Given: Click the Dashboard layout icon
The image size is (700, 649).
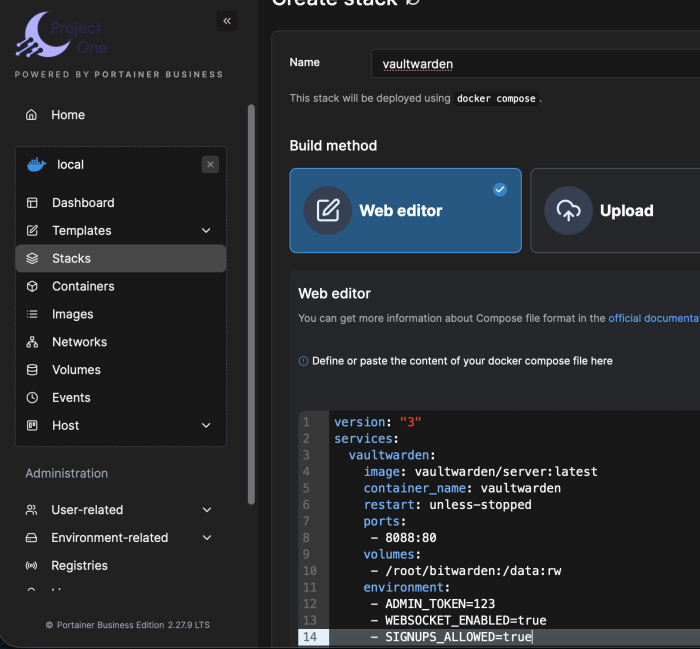Looking at the screenshot, I should click(x=32, y=203).
